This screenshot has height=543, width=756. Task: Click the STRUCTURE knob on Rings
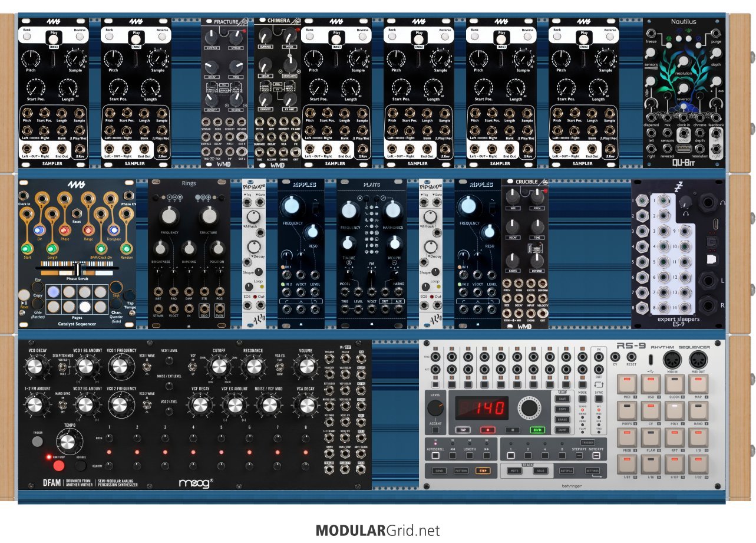pos(208,217)
